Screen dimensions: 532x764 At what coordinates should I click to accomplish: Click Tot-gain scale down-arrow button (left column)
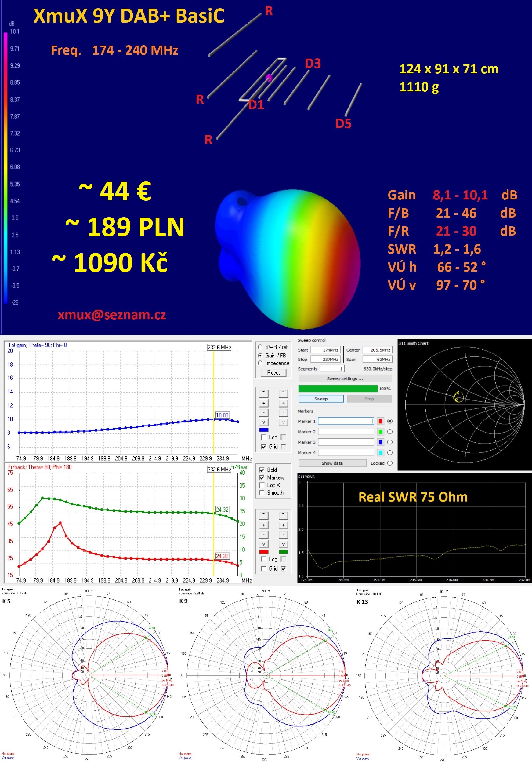(264, 422)
